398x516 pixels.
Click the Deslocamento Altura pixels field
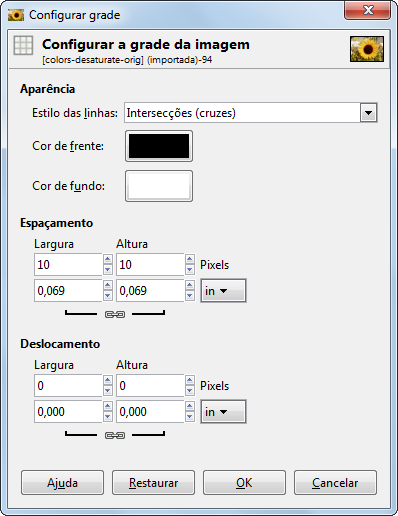pos(150,386)
